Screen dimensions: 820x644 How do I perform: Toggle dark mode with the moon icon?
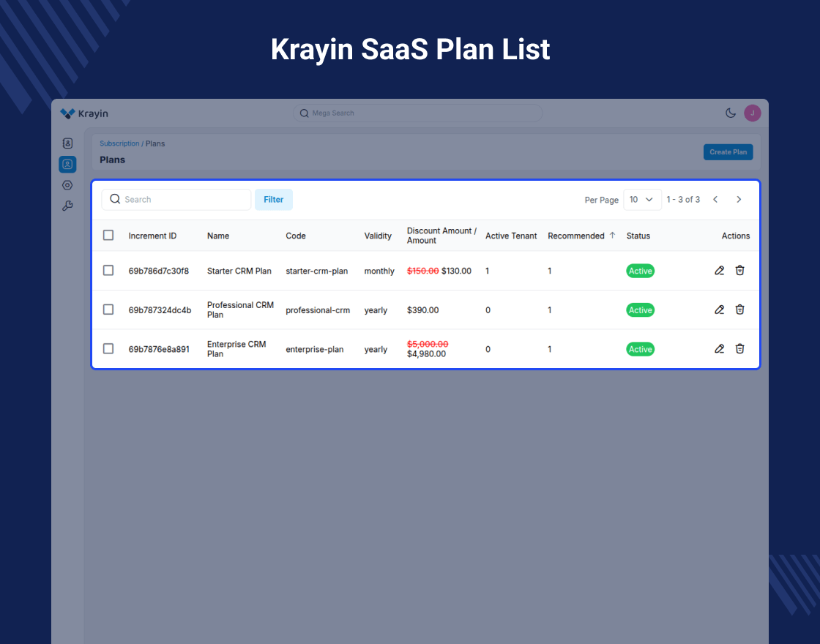730,113
